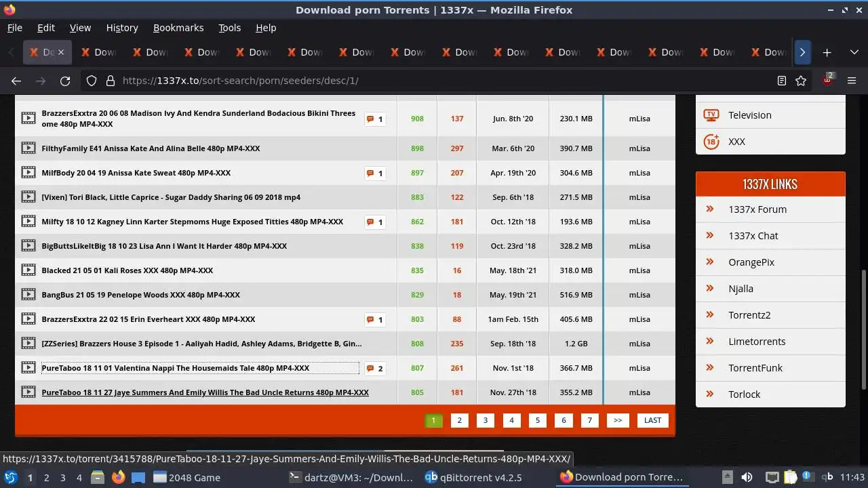868x488 pixels.
Task: Click video icon of the Vixen Tori Black row
Action: pos(28,197)
